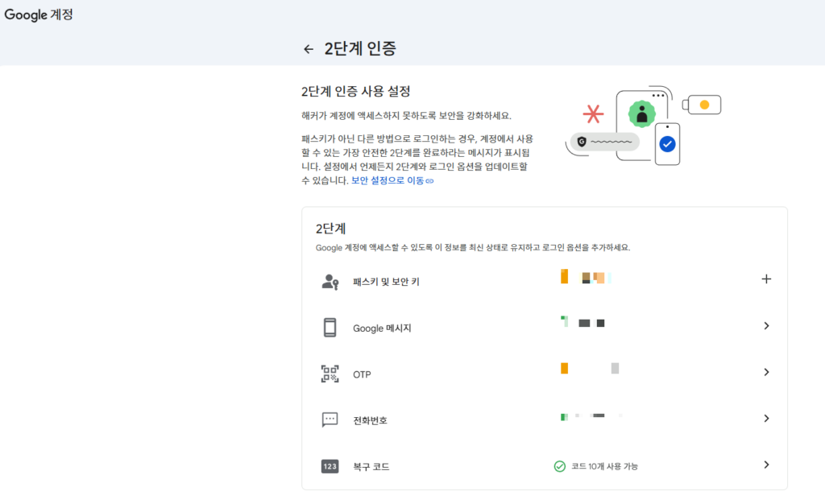Expand the Google 메시지 row chevron
Screen dimensions: 825x504
click(765, 325)
